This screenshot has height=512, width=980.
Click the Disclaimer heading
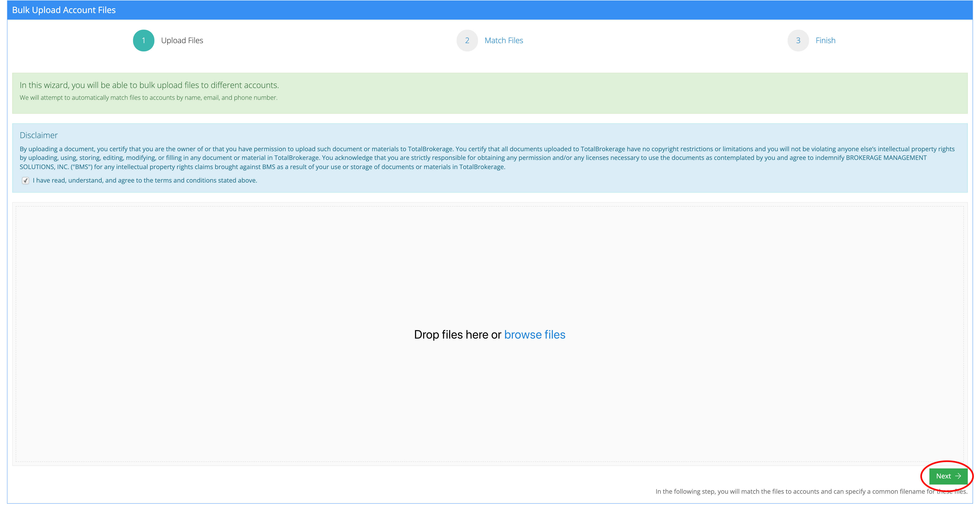[38, 135]
